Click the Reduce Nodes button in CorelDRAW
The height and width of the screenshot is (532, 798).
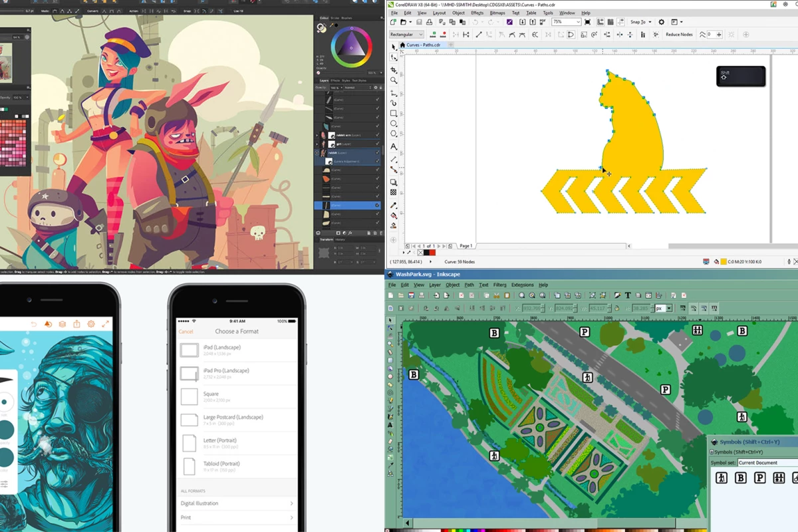pyautogui.click(x=680, y=34)
